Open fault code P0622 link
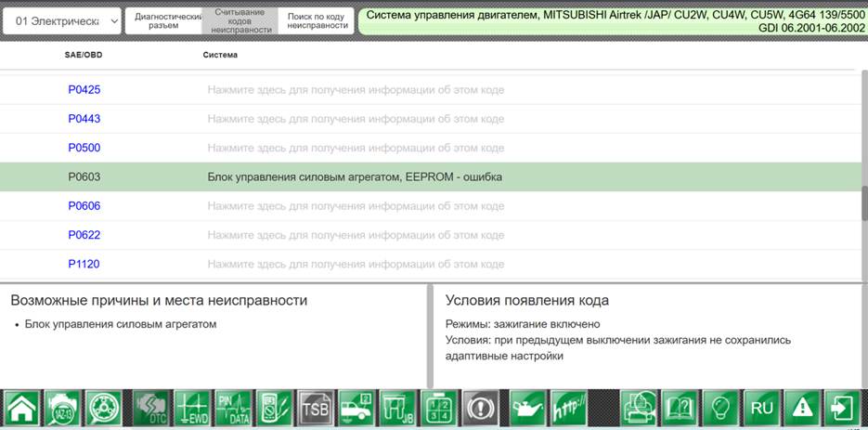Image resolution: width=868 pixels, height=430 pixels. tap(84, 235)
